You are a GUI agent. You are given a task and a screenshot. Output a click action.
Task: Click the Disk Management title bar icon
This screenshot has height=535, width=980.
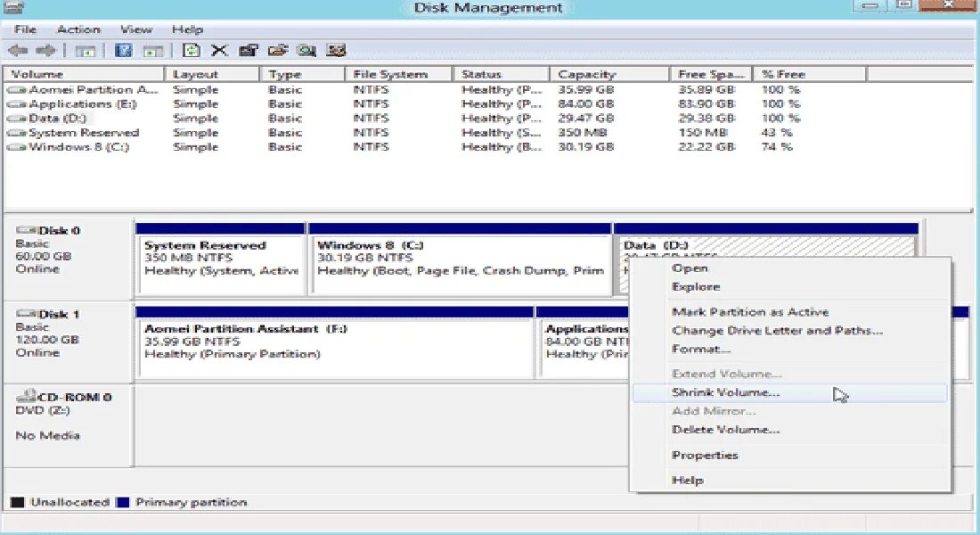pyautogui.click(x=13, y=8)
